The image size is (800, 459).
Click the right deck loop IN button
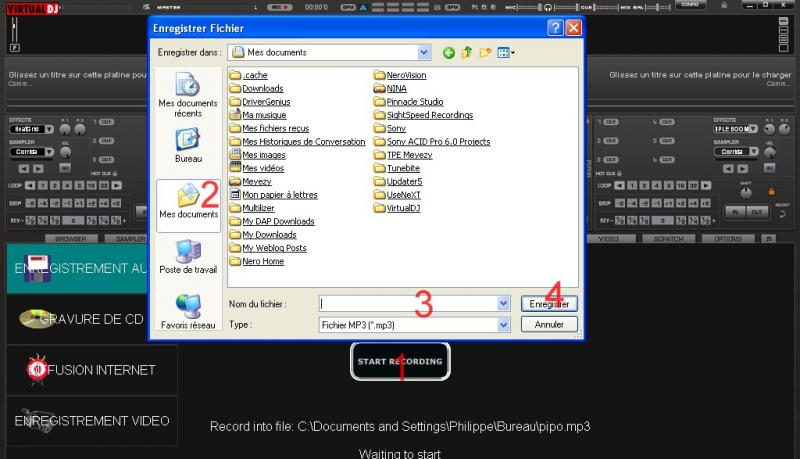point(735,212)
